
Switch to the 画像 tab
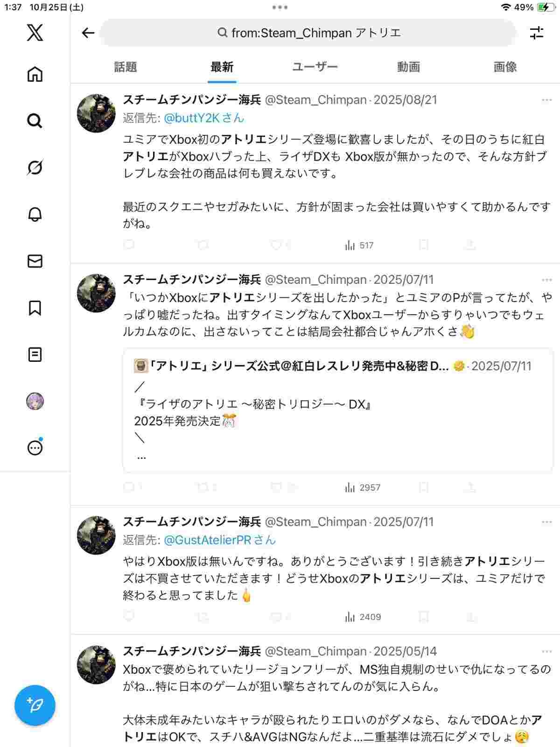tap(505, 67)
